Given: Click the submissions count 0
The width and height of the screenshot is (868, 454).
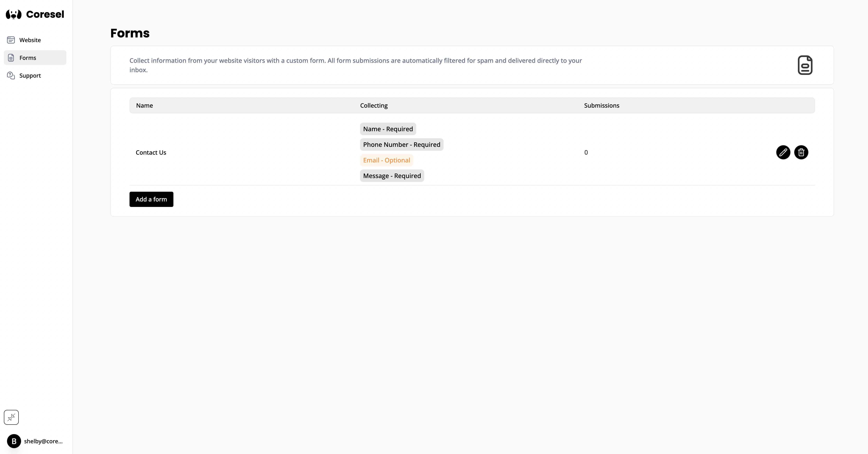Looking at the screenshot, I should click(x=586, y=153).
